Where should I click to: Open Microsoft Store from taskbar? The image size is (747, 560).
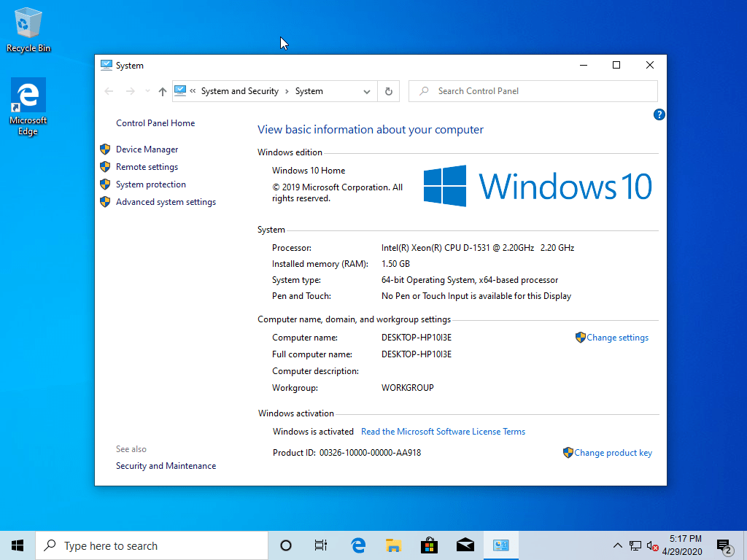coord(429,545)
